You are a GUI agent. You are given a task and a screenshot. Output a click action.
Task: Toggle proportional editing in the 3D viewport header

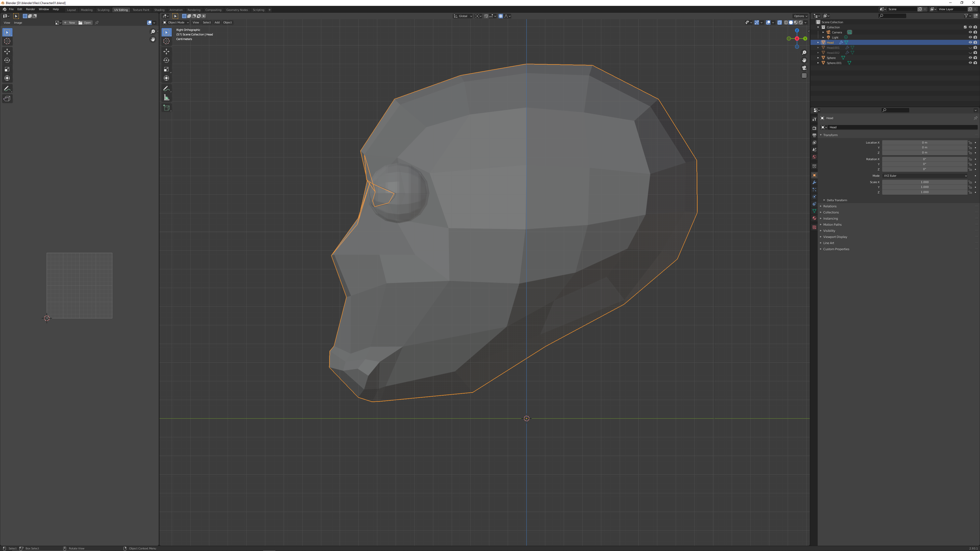(501, 16)
